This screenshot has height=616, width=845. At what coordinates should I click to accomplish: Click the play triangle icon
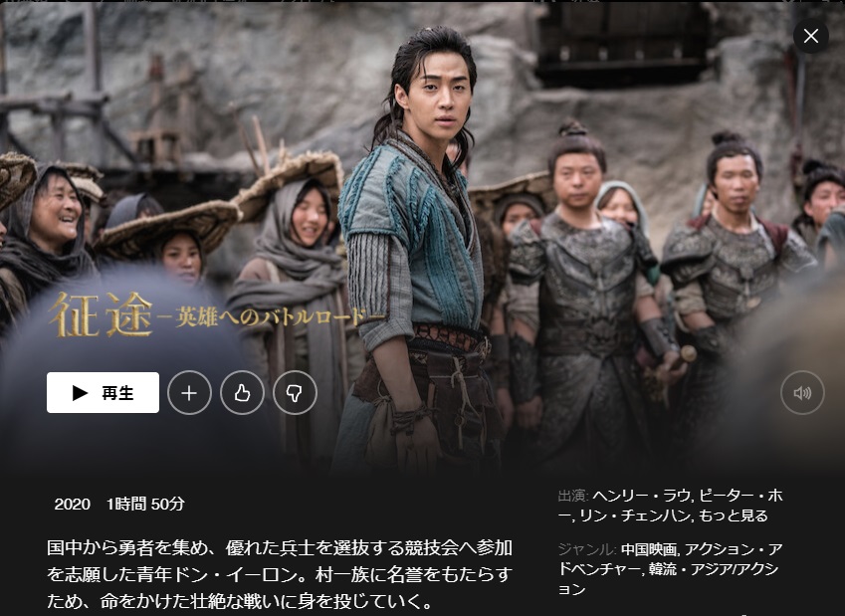point(81,393)
